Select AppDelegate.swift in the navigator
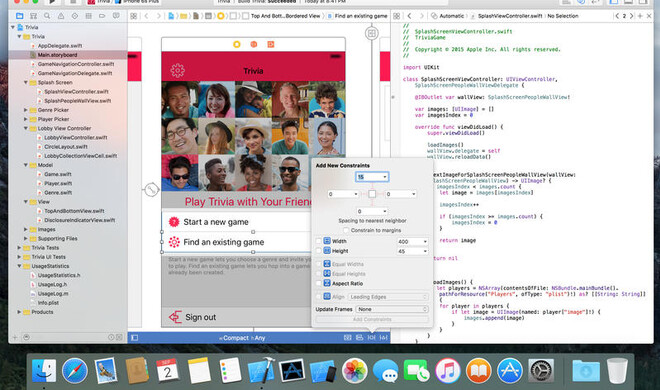This screenshot has width=660, height=390. [68, 45]
